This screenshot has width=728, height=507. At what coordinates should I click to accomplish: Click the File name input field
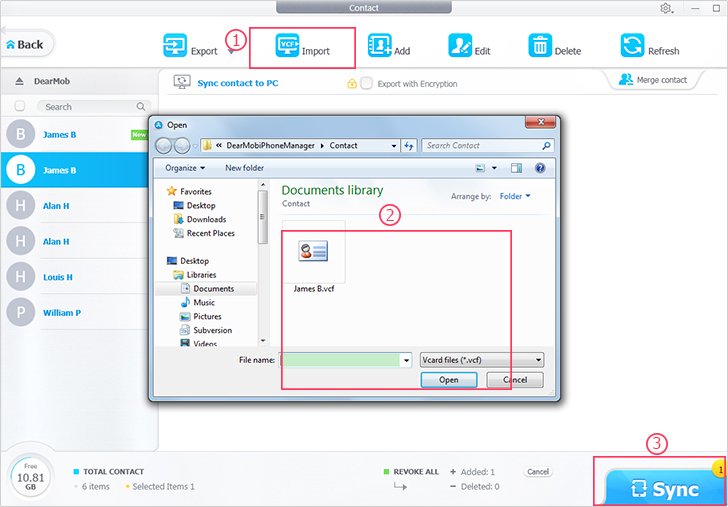[x=341, y=360]
